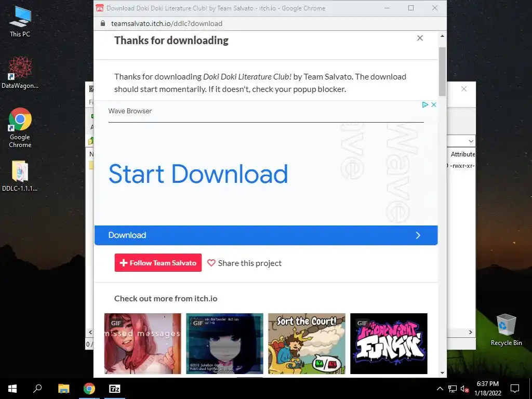Close the Thanks for downloading dialog
The height and width of the screenshot is (399, 532).
[x=420, y=38]
